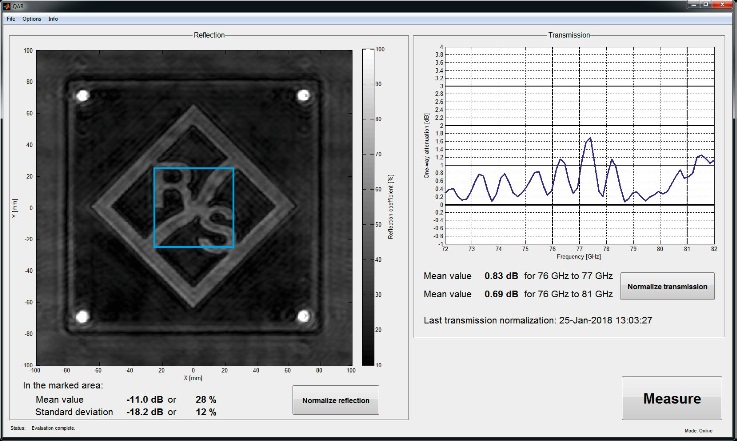Click Normalize transmission button
This screenshot has height=442, width=738.
tap(667, 286)
